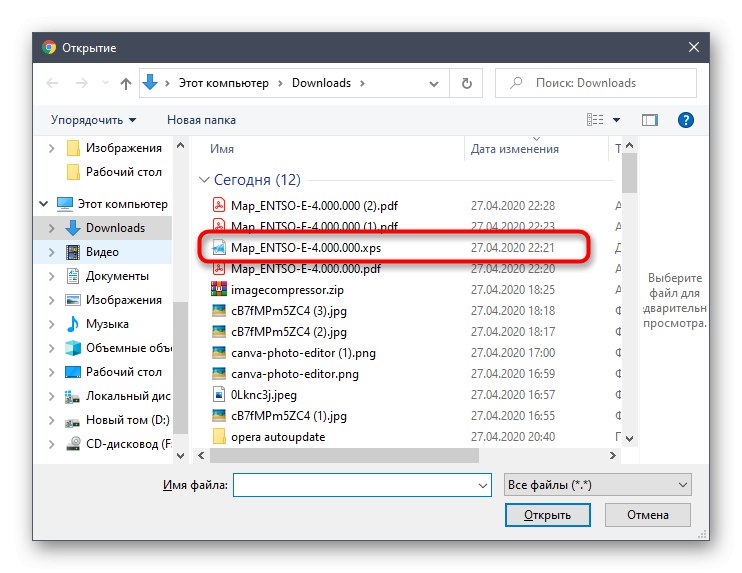Select 'Map_ENTSO-E-4.000.000 (2).pdf' file icon
This screenshot has width=742, height=573.
tap(219, 205)
